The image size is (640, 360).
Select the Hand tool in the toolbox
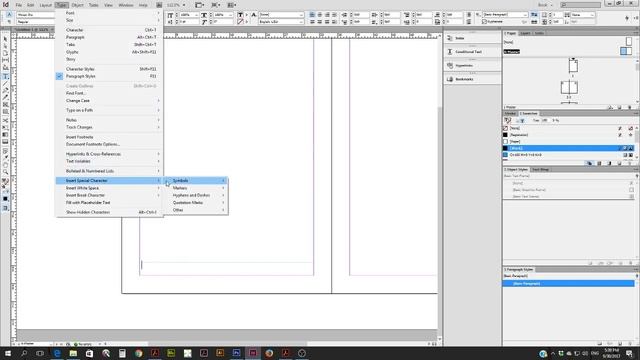pyautogui.click(x=5, y=165)
